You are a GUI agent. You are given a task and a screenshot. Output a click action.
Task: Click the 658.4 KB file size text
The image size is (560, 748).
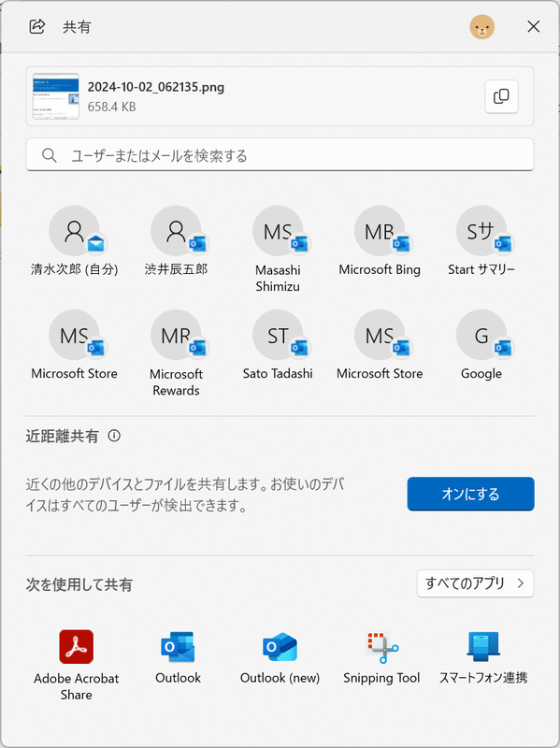click(111, 107)
